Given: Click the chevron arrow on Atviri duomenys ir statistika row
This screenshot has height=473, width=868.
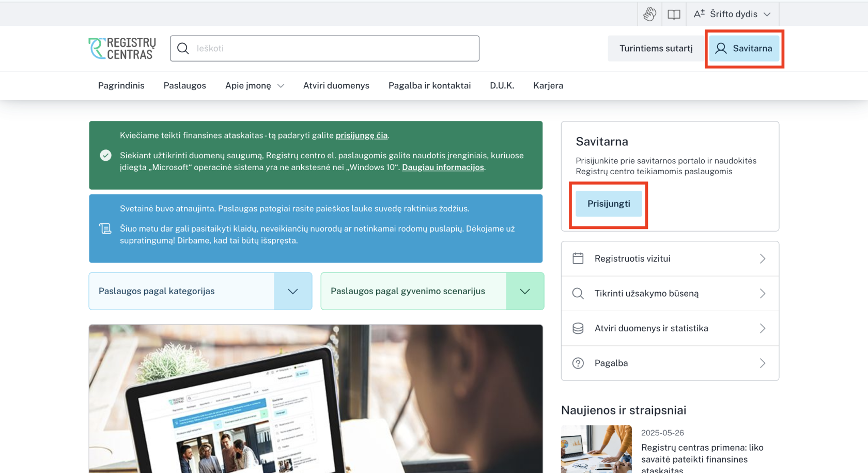Looking at the screenshot, I should (x=763, y=328).
